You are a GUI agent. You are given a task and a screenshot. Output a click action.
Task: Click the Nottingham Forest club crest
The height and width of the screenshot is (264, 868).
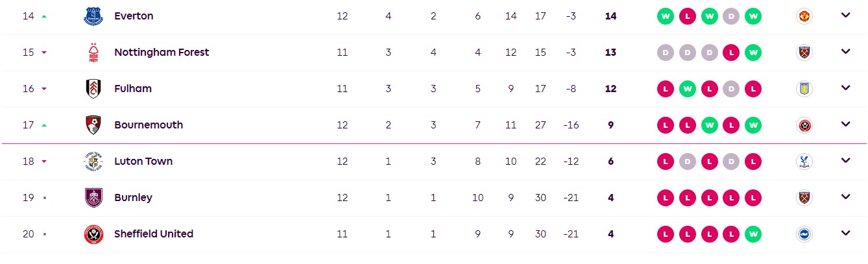click(x=93, y=53)
